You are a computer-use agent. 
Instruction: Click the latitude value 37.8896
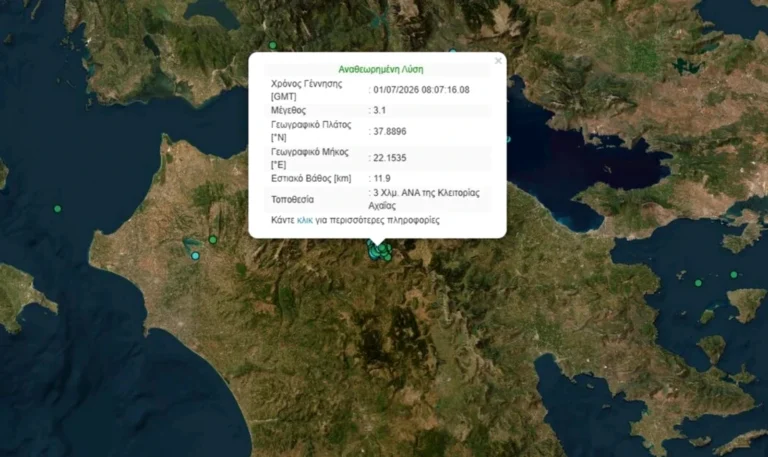tap(390, 131)
